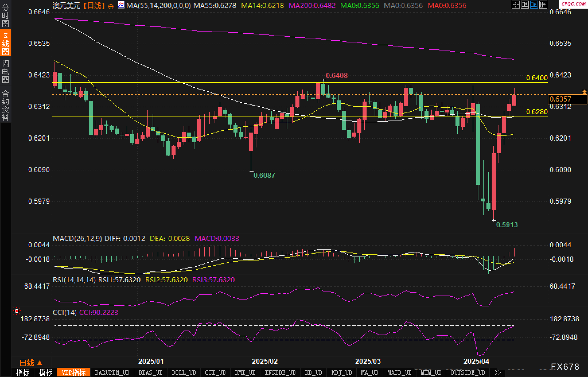Apply the MTM_UD indicator
Screen dimensions: 588x377
tap(431, 372)
